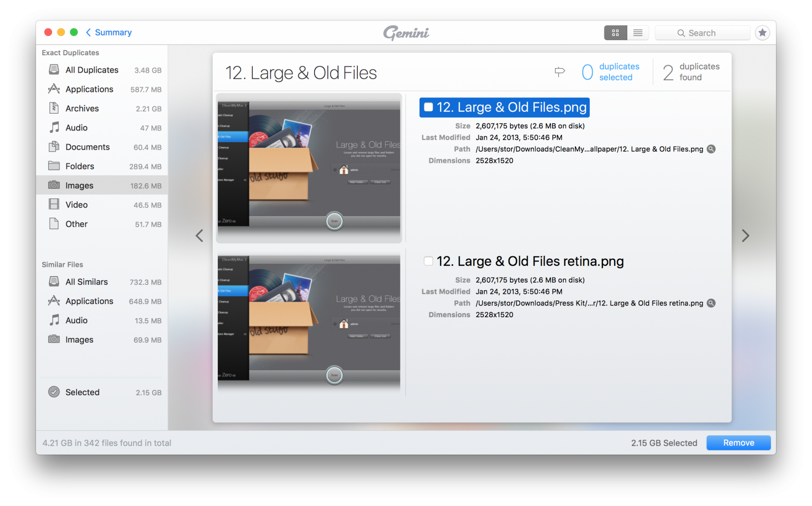This screenshot has height=506, width=812.
Task: Click the Press Kit path of retina.png
Action: click(589, 303)
